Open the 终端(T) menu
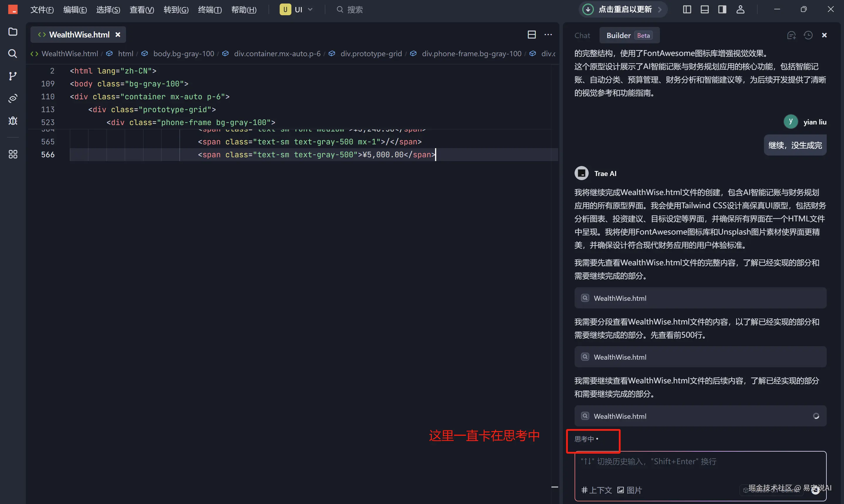 pos(210,9)
